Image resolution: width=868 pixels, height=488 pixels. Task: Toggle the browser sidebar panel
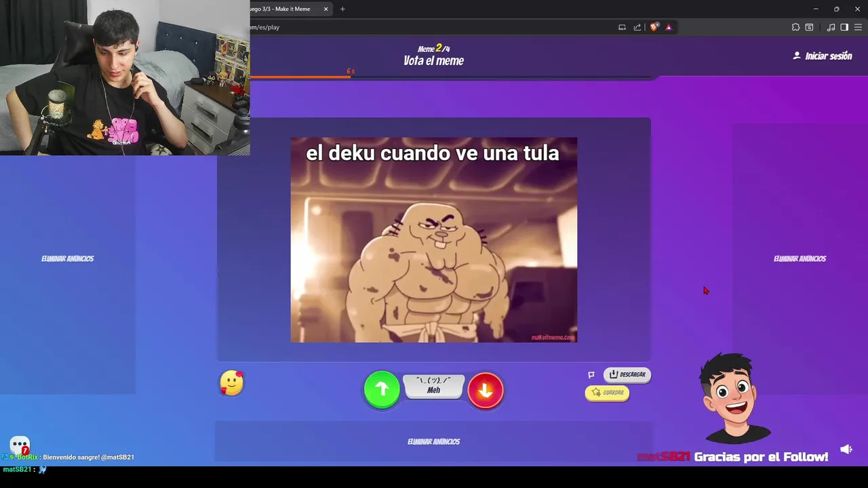pos(844,27)
